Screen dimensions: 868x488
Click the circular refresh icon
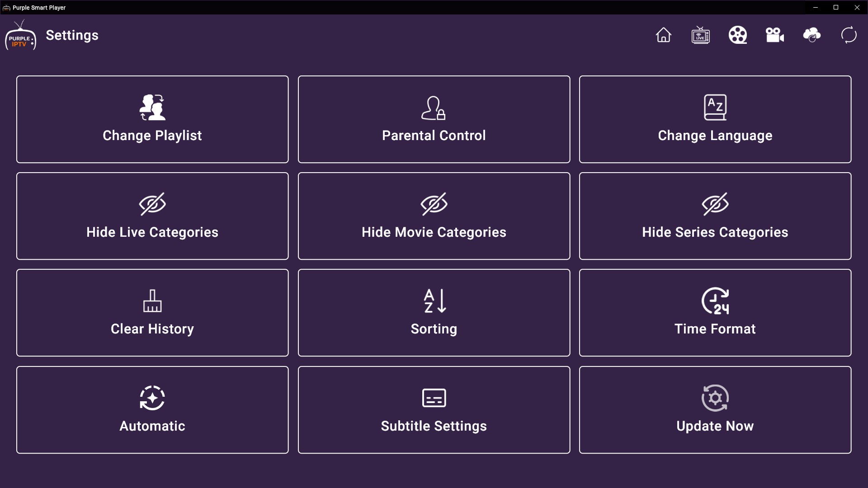849,35
